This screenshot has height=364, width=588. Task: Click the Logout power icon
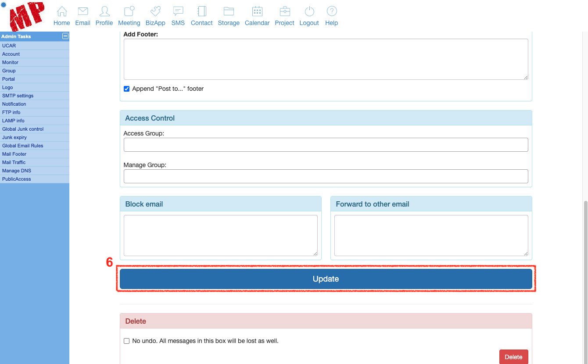(x=309, y=12)
